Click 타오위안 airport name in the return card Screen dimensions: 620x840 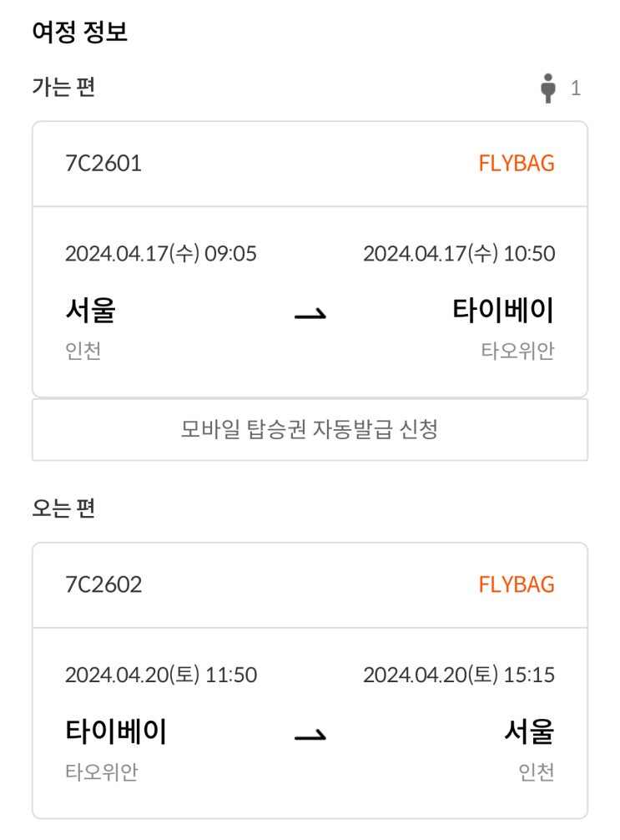[x=101, y=772]
